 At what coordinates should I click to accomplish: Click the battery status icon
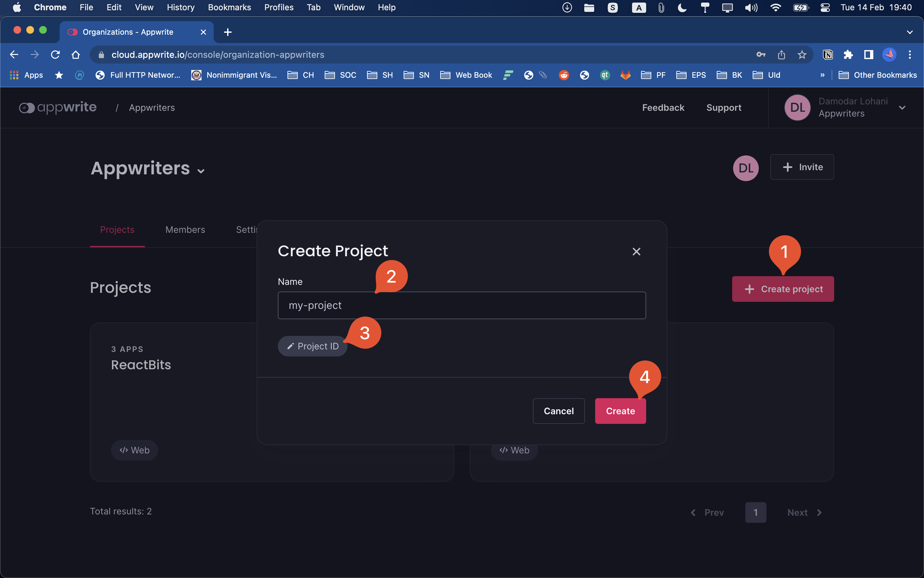coord(801,7)
